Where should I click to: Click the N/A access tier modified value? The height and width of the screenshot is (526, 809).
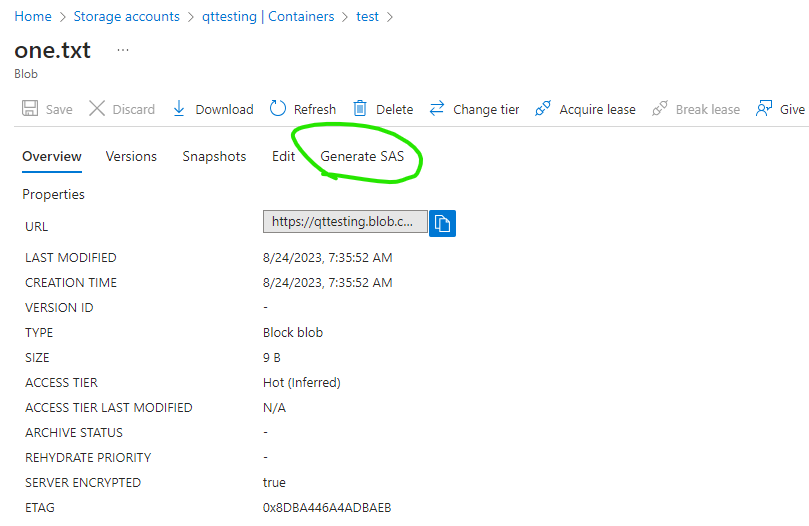pos(274,408)
